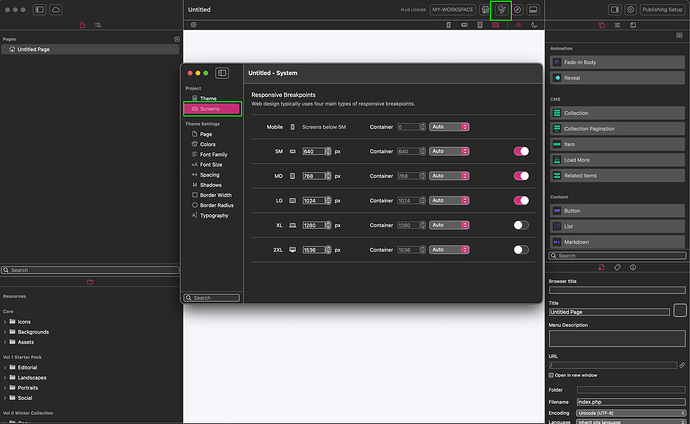The image size is (690, 424).
Task: Select the pink components tab icon in right panel
Action: (602, 25)
